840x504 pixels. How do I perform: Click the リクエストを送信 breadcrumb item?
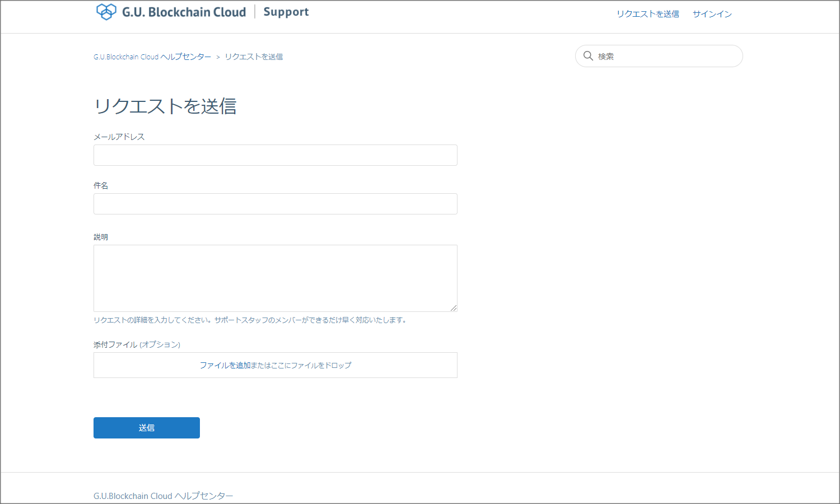tap(254, 57)
